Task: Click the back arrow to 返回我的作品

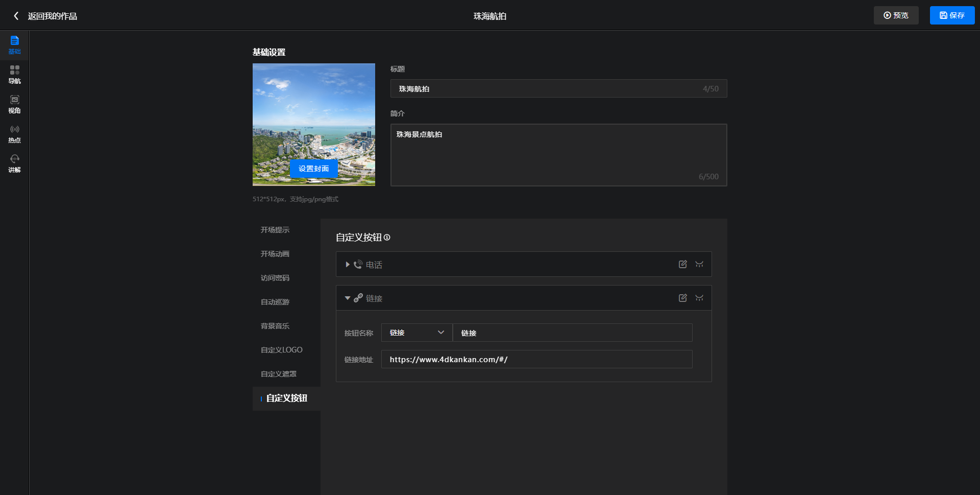Action: pos(16,16)
